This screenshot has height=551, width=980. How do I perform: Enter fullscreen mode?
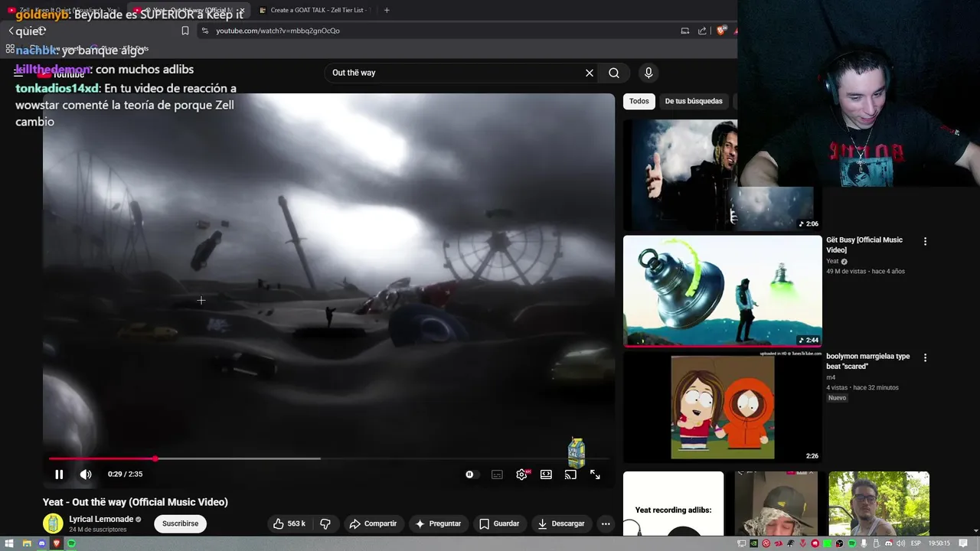(x=595, y=474)
